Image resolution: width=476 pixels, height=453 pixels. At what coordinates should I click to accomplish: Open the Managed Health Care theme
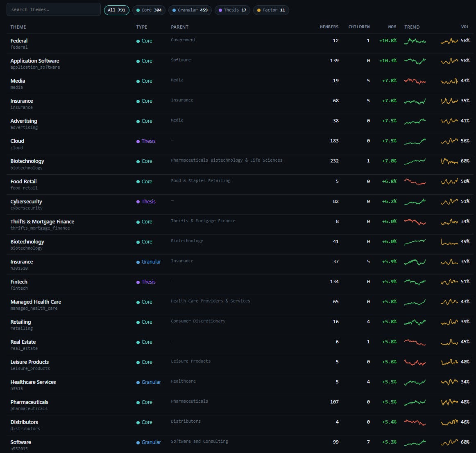click(36, 302)
